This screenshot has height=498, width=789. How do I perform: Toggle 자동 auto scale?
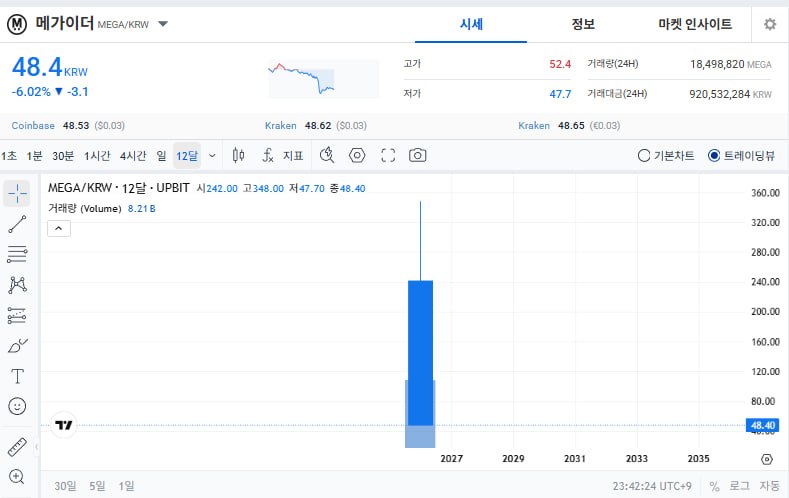pos(769,486)
